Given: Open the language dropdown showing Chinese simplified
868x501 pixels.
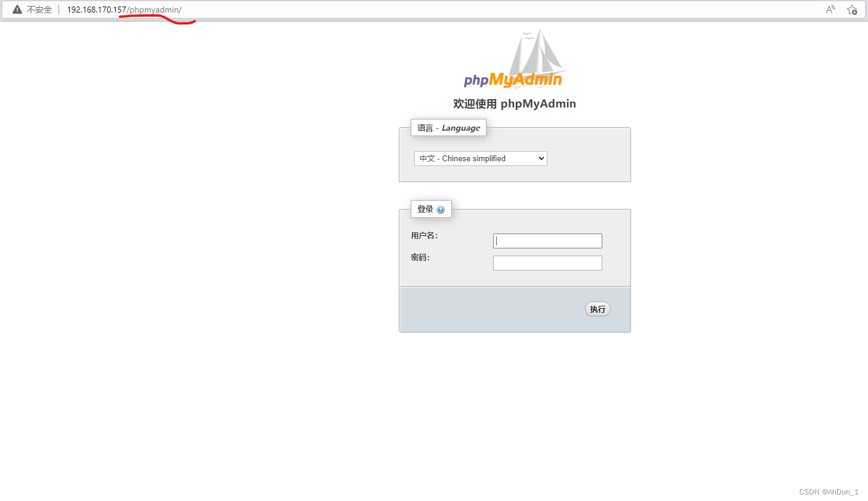Looking at the screenshot, I should 481,158.
